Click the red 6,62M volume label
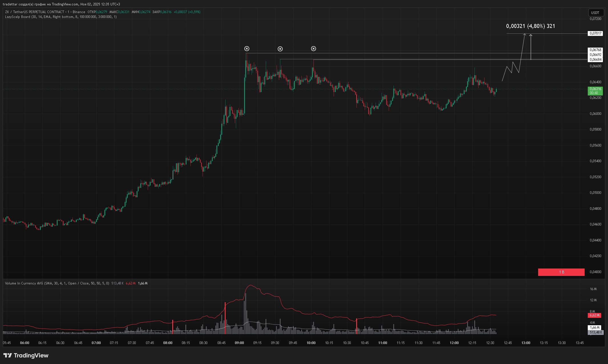 pos(594,315)
